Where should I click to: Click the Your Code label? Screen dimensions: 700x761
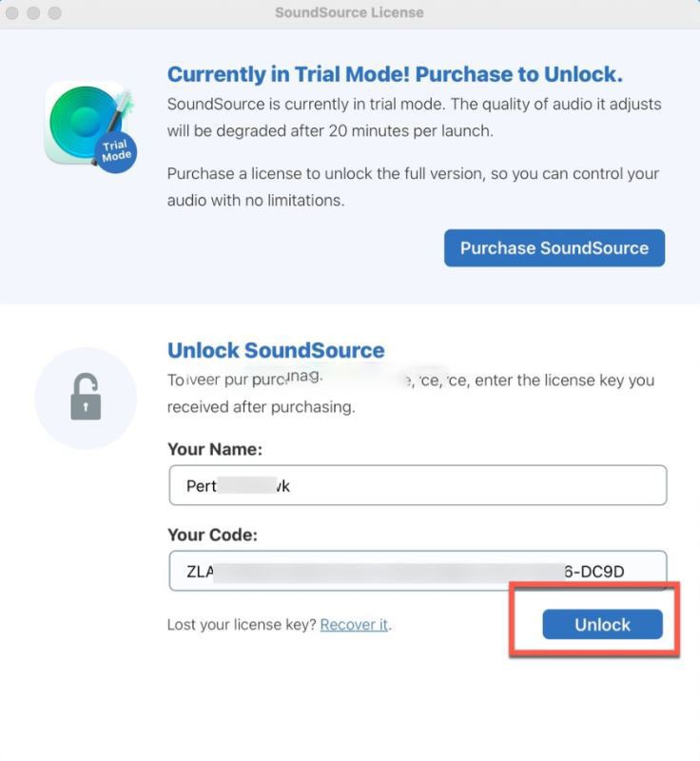pos(212,535)
